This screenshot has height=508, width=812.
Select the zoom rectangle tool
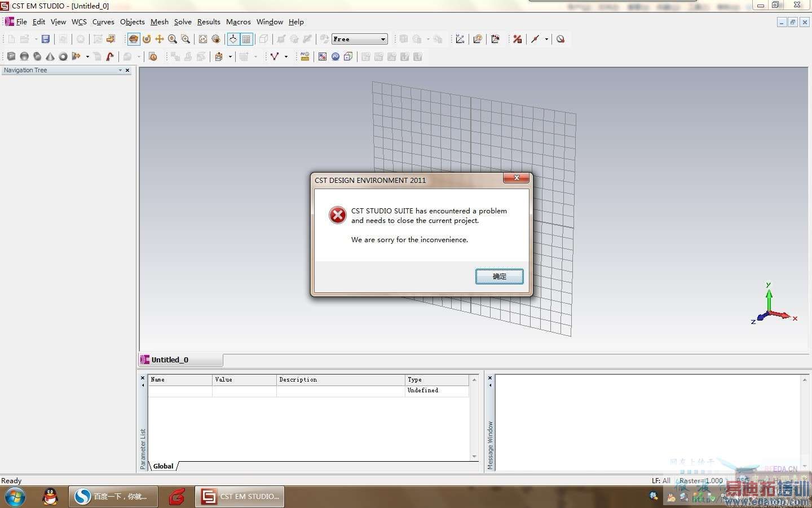pos(186,39)
